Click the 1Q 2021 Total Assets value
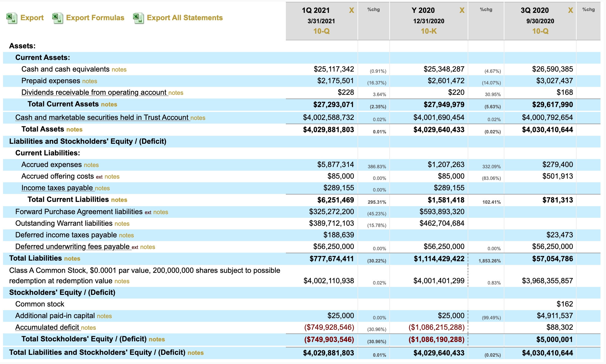This screenshot has width=606, height=364. coord(328,130)
